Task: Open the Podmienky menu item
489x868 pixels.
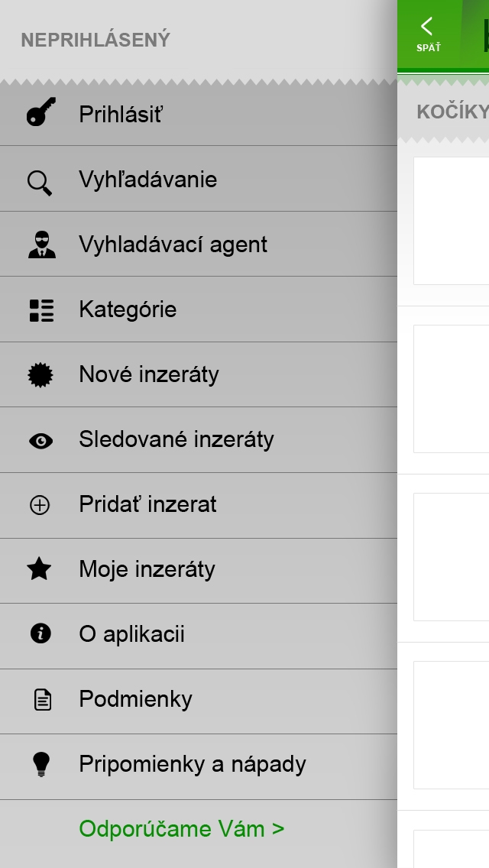Action: tap(198, 701)
